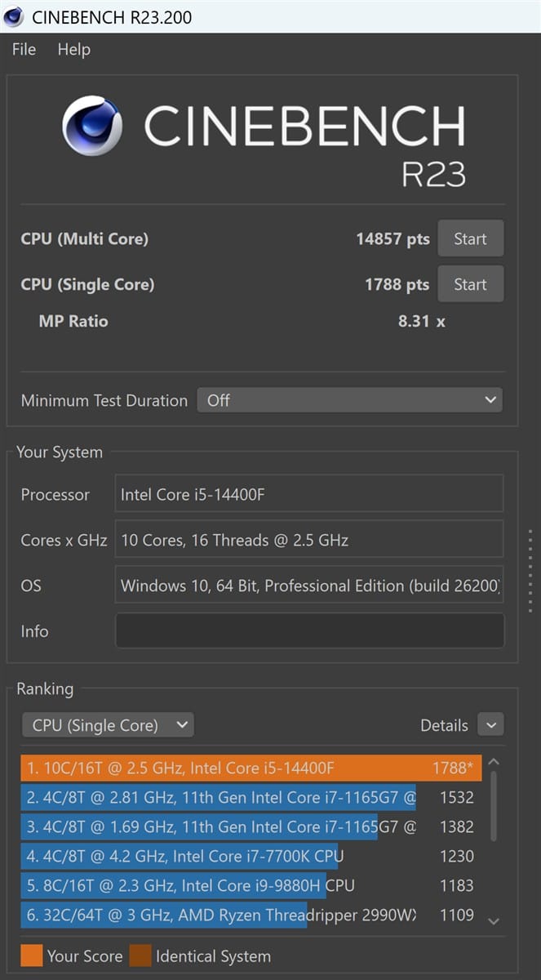This screenshot has width=541, height=980.
Task: Open the Minimum Test Duration dropdown
Action: pos(349,400)
